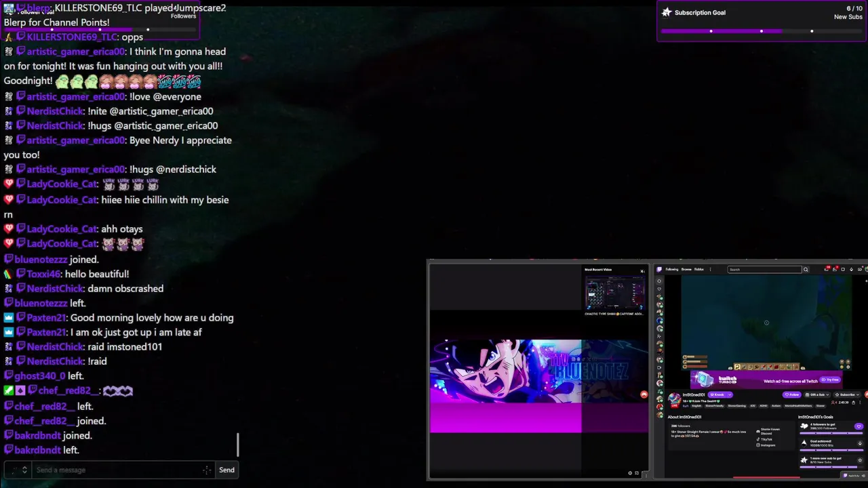Click the Most Recent Video thumbnail
868x488 pixels.
tap(614, 293)
